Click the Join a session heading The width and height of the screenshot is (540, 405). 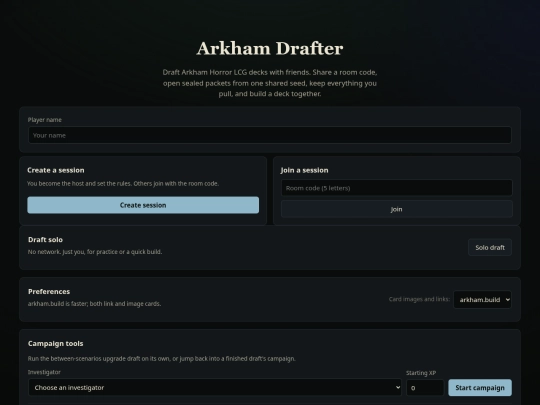tap(304, 170)
